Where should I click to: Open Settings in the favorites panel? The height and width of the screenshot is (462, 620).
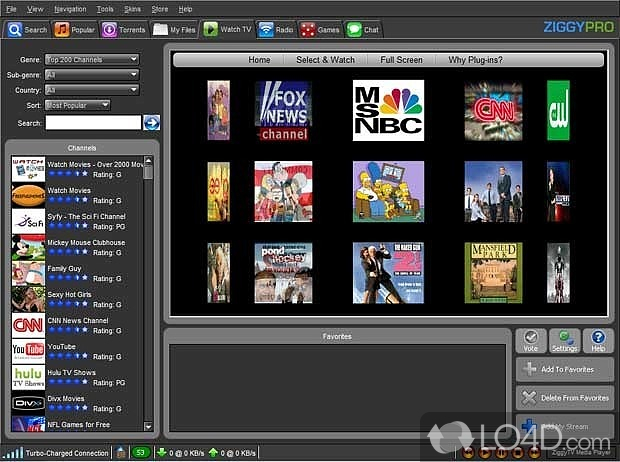coord(565,341)
